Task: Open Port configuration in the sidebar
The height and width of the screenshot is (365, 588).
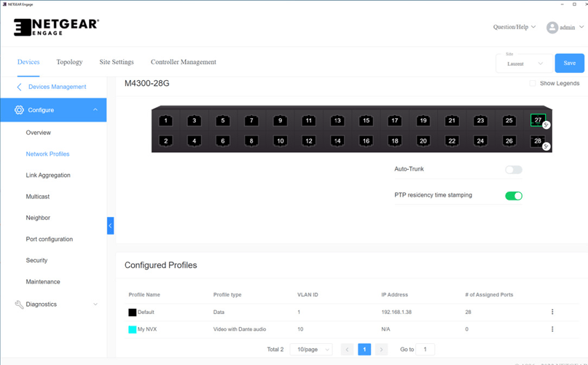Action: [x=49, y=239]
